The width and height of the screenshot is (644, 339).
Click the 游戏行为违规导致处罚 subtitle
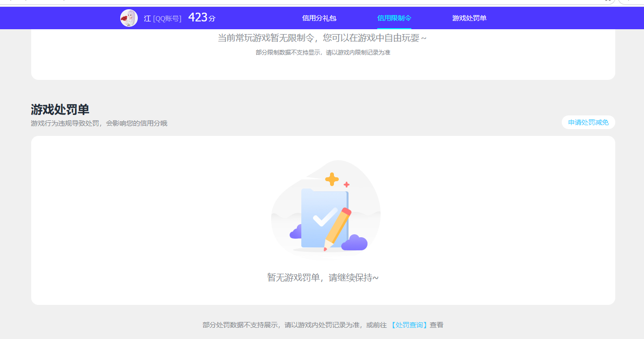[x=99, y=123]
